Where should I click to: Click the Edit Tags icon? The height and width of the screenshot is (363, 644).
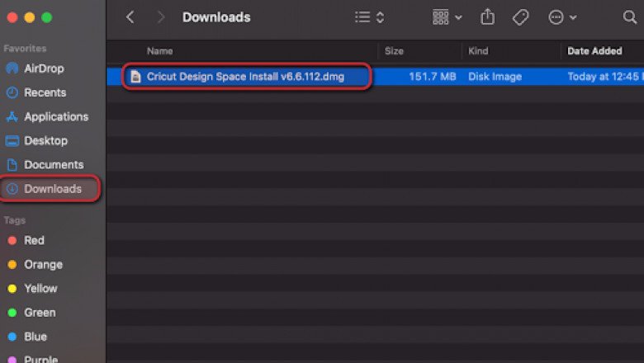point(520,17)
